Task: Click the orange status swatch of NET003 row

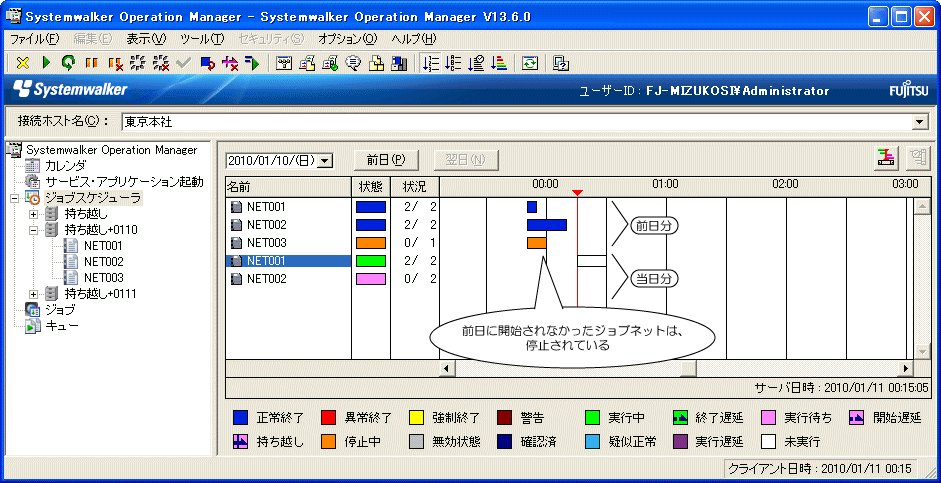Action: click(371, 243)
